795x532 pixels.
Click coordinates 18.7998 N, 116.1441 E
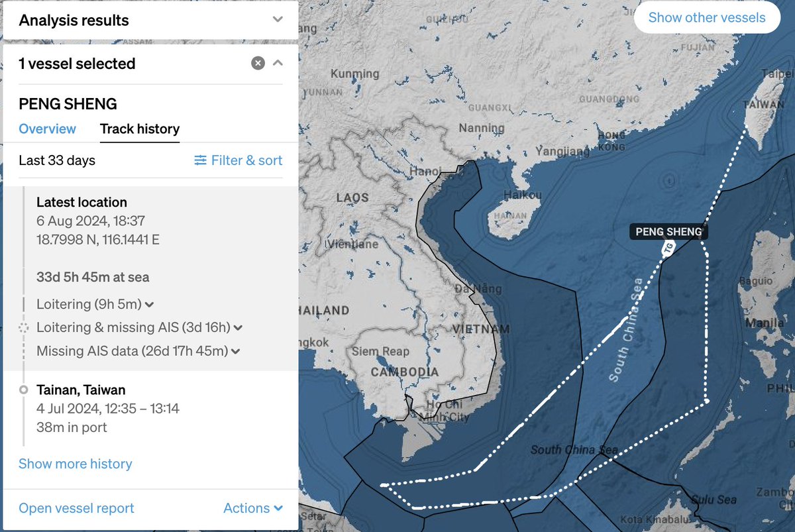[98, 239]
